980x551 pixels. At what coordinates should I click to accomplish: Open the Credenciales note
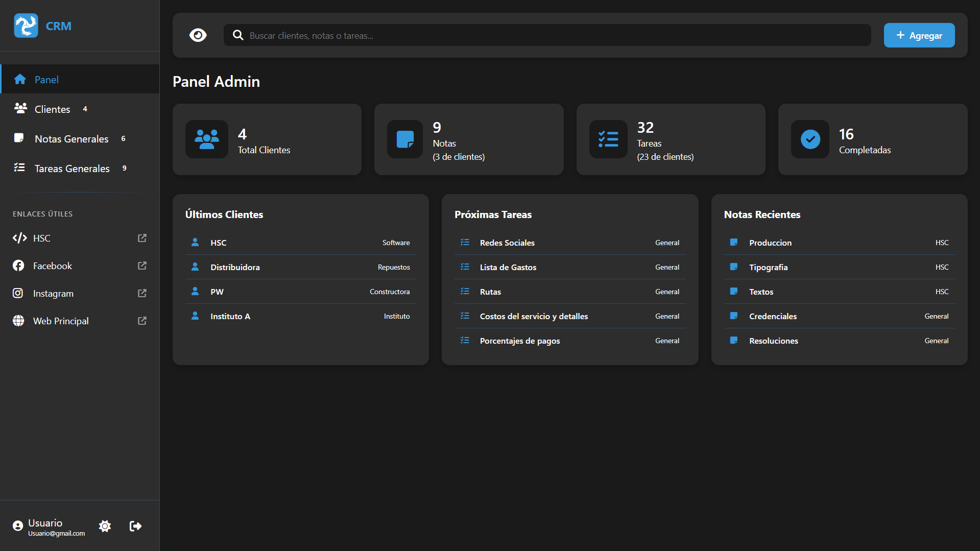pyautogui.click(x=839, y=316)
